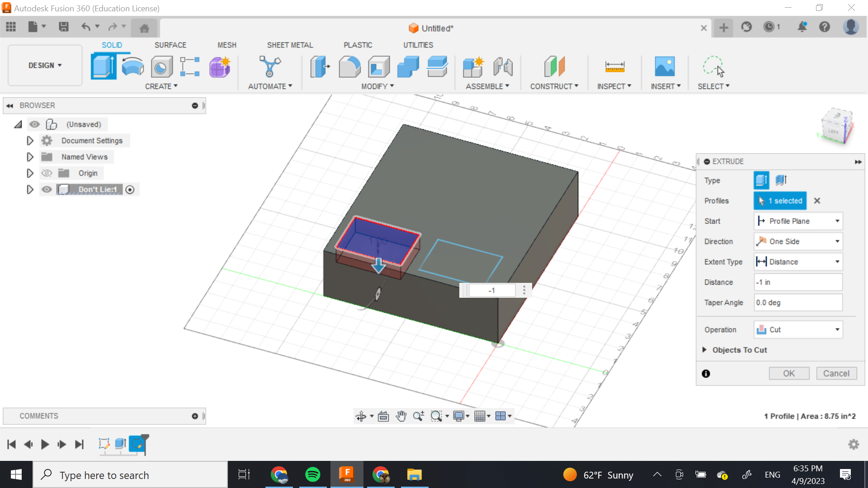The width and height of the screenshot is (868, 488).
Task: Select the Hole tool icon
Action: pos(161,67)
